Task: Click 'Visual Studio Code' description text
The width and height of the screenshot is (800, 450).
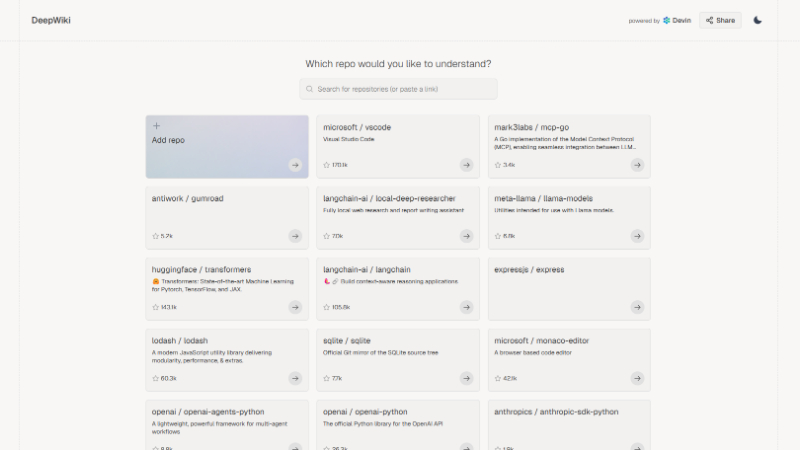Action: point(348,139)
